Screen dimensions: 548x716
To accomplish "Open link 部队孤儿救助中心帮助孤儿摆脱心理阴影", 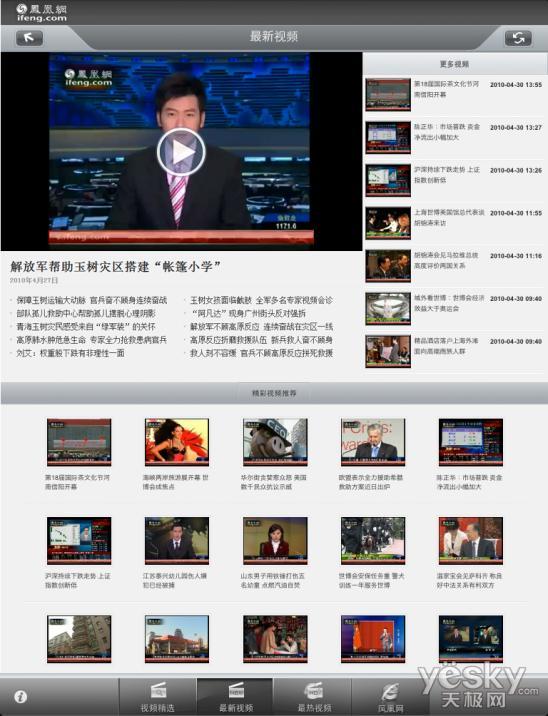I will coord(86,313).
